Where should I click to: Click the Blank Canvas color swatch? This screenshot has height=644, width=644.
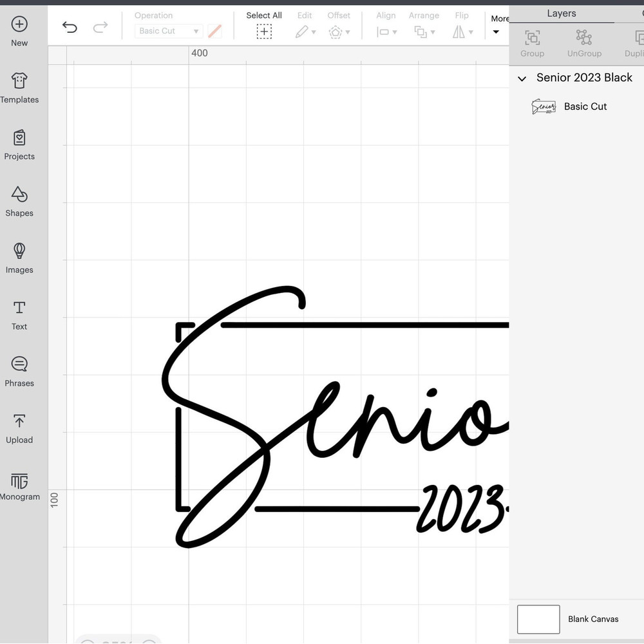click(538, 619)
